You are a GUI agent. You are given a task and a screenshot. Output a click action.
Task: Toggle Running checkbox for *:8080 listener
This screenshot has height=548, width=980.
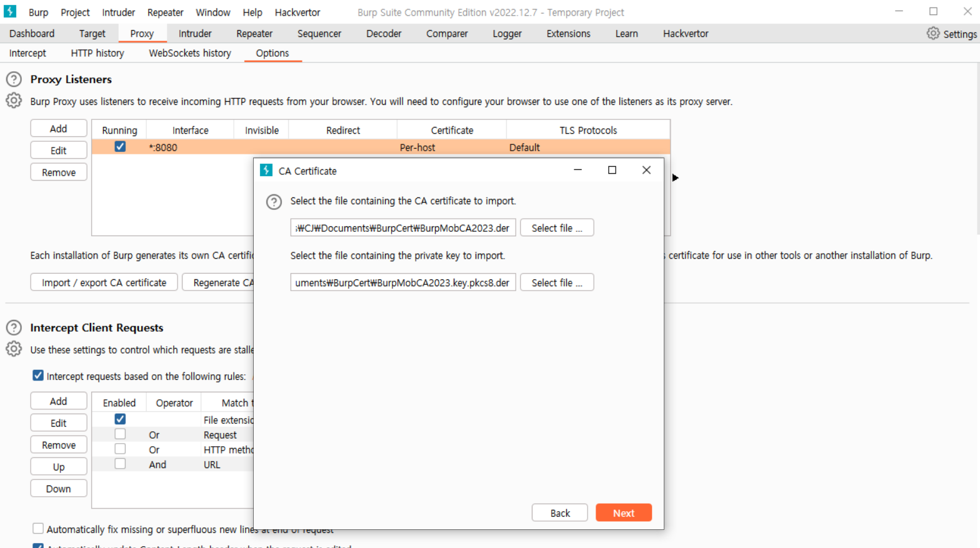pos(120,147)
